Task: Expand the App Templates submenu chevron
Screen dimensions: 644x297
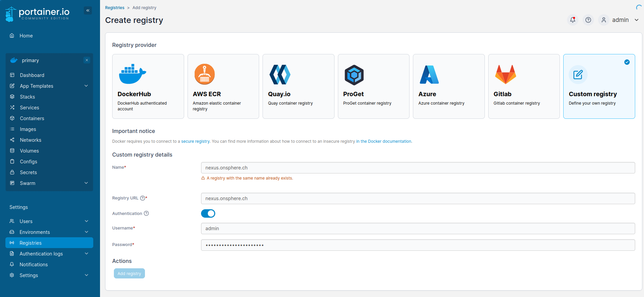Action: (86, 86)
